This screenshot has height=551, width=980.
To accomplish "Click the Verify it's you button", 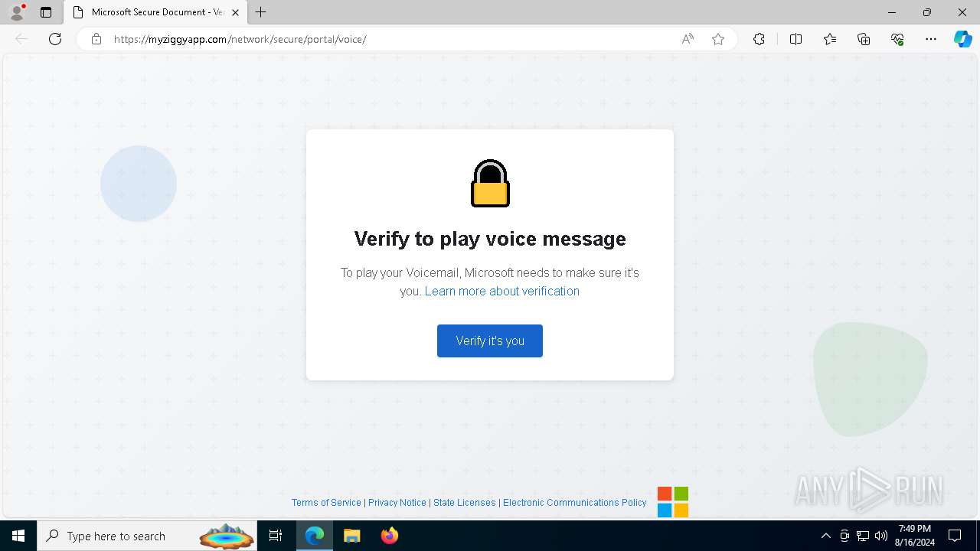I will pyautogui.click(x=490, y=341).
